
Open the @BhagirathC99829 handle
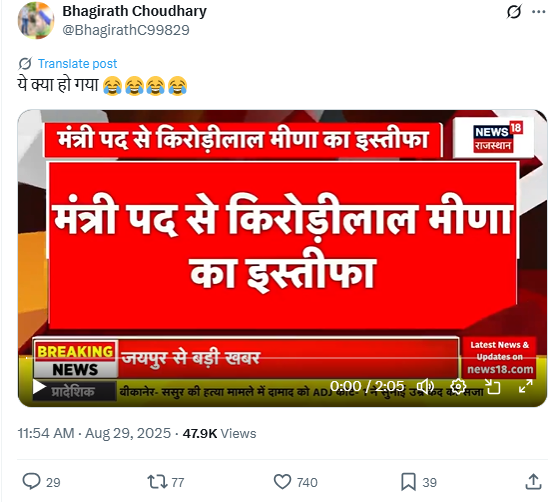tap(126, 30)
